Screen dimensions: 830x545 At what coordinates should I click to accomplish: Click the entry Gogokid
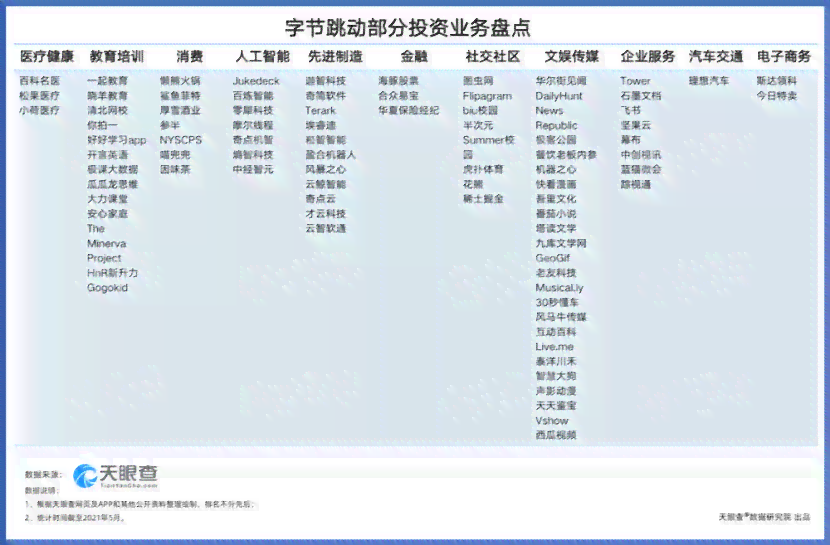[x=107, y=288]
